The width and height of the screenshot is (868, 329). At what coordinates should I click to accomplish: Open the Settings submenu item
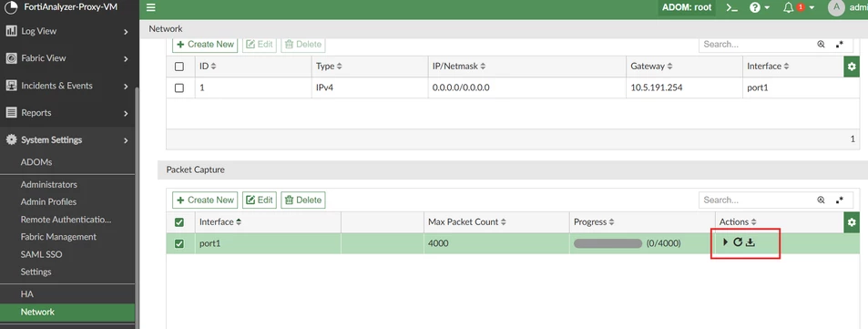pos(36,272)
